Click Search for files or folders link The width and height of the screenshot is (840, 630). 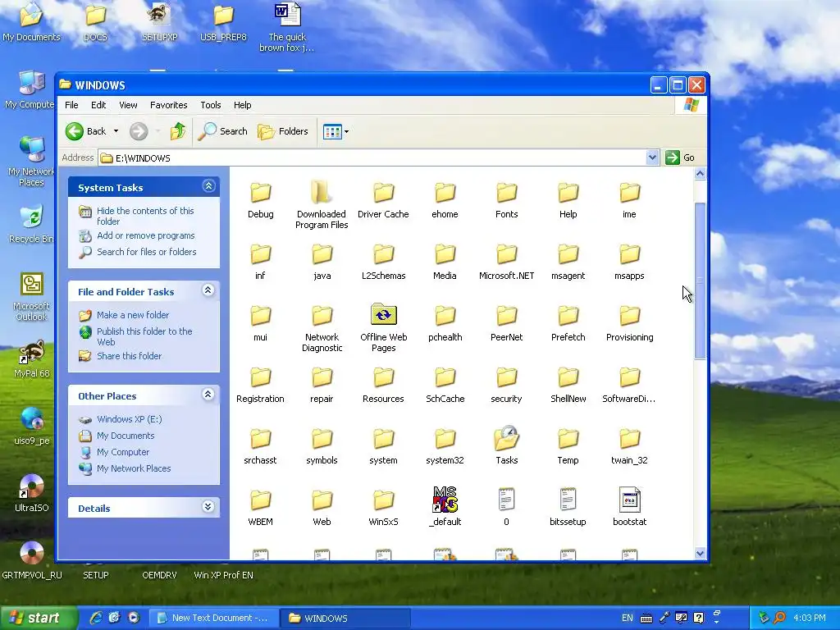146,252
